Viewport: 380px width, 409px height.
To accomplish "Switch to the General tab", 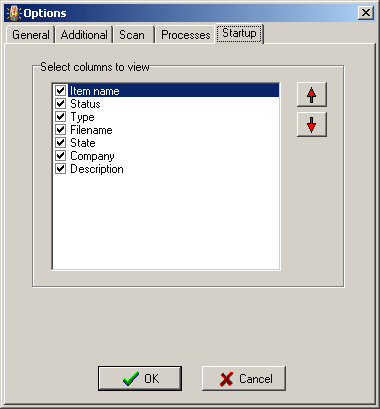I will (x=31, y=35).
